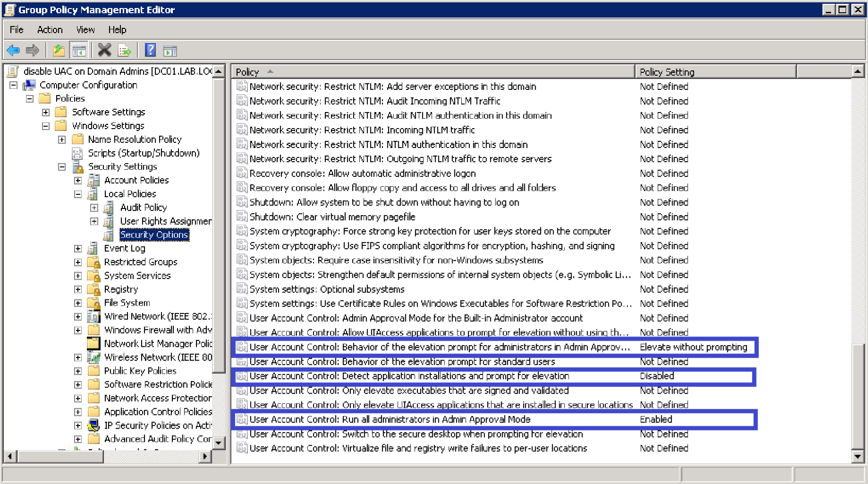The width and height of the screenshot is (868, 484).
Task: Collapse the Local Policies tree node
Action: click(x=78, y=194)
